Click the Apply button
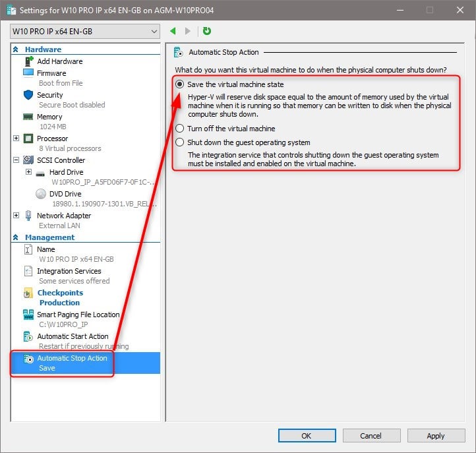 436,436
